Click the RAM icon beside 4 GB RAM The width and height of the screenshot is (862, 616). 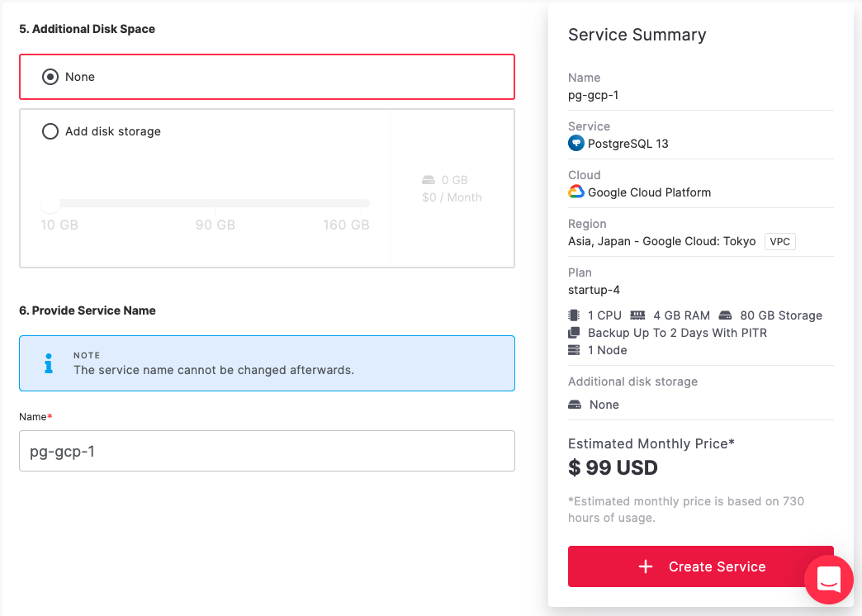click(636, 315)
